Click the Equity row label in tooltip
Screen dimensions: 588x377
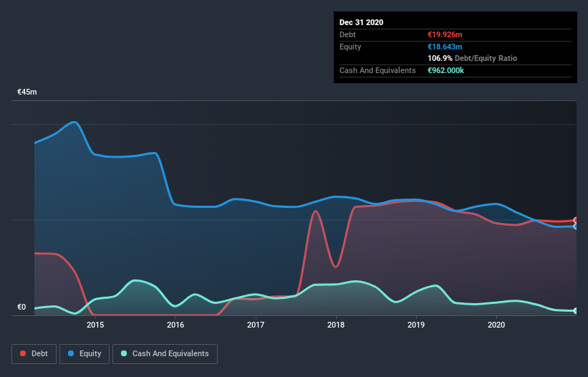350,47
